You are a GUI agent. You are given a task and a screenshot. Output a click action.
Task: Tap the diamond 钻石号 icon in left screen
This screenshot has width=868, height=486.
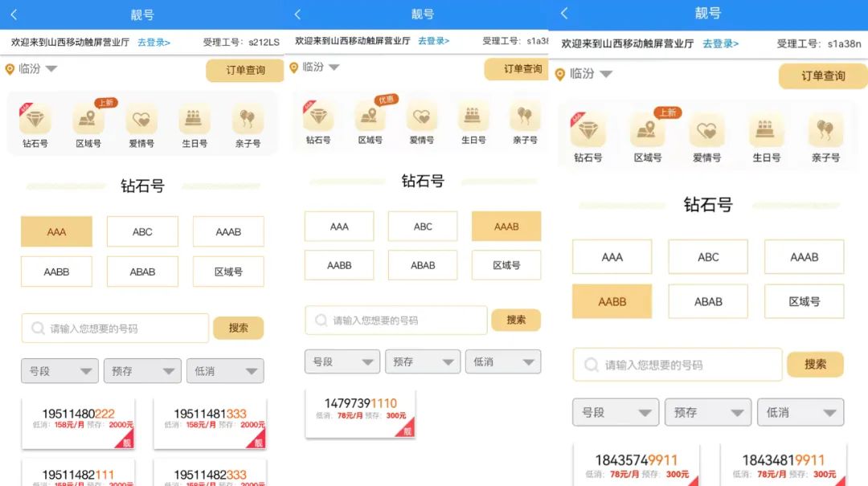(x=35, y=120)
